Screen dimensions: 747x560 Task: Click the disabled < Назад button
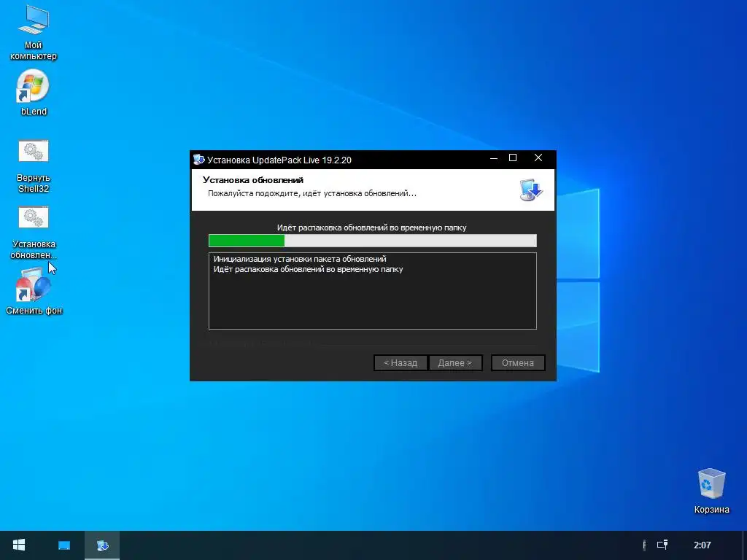coord(400,363)
